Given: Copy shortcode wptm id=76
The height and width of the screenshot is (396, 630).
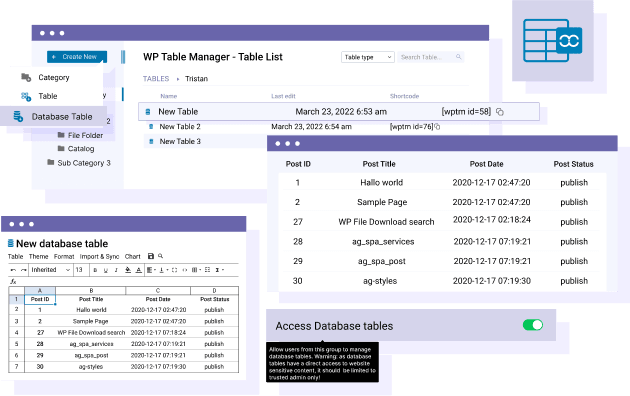Looking at the screenshot, I should (438, 127).
